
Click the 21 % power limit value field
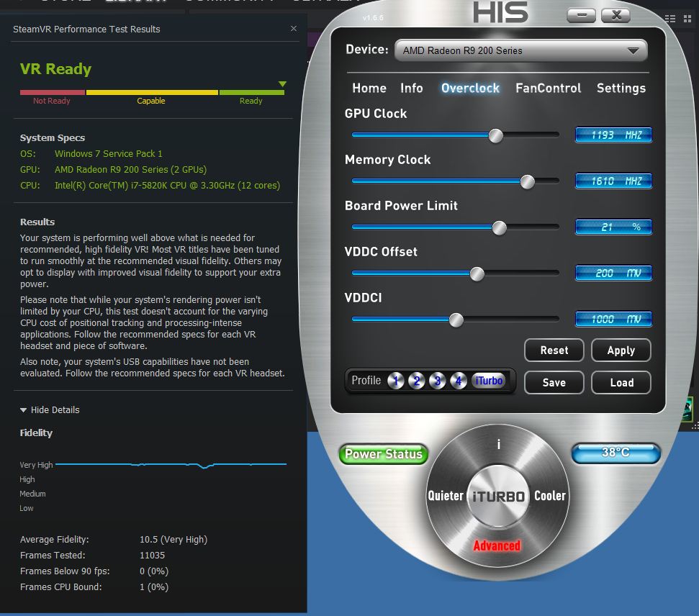(613, 227)
